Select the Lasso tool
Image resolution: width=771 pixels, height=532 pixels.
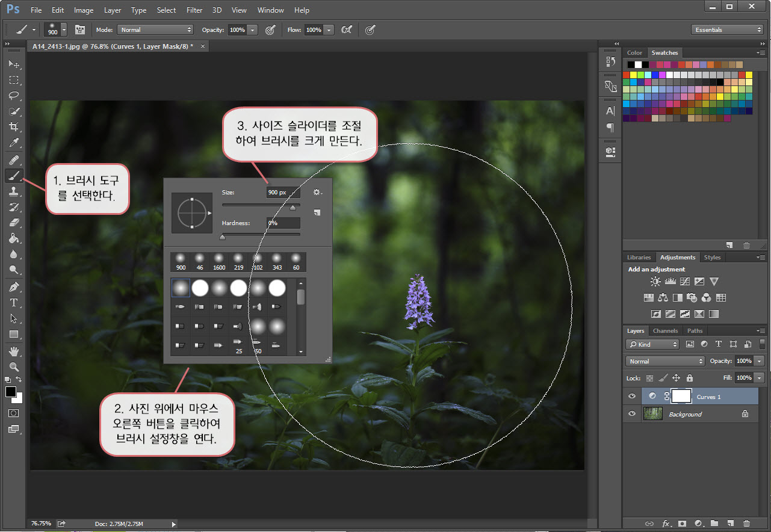(x=14, y=95)
